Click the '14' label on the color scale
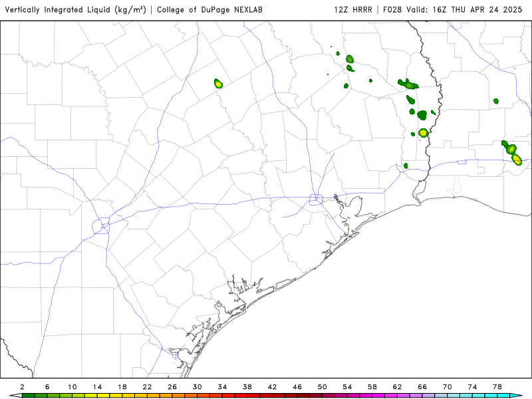 (97, 387)
